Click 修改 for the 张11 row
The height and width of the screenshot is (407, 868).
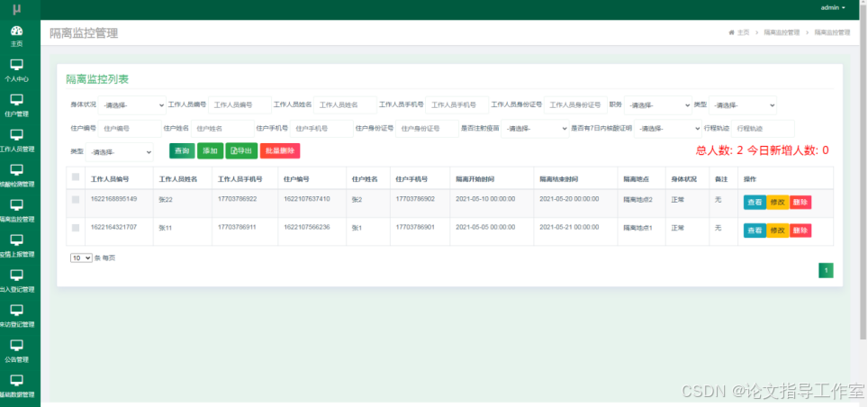point(778,231)
